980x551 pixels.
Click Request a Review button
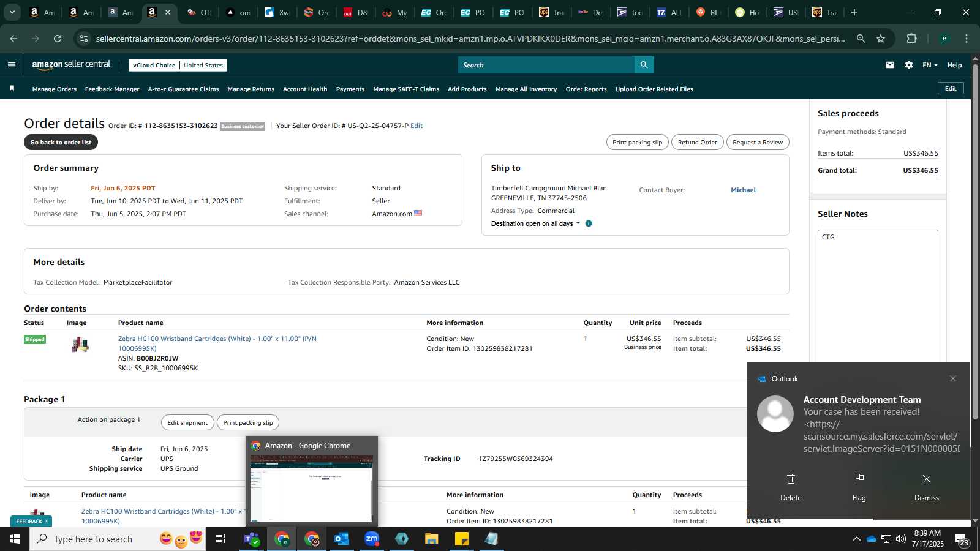pyautogui.click(x=758, y=142)
